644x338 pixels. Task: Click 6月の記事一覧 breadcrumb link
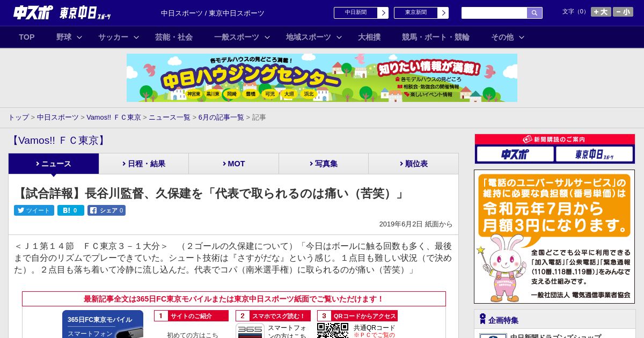click(221, 117)
